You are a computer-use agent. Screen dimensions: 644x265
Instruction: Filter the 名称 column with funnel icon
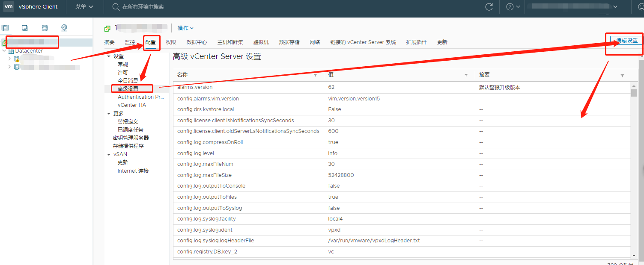pyautogui.click(x=316, y=75)
